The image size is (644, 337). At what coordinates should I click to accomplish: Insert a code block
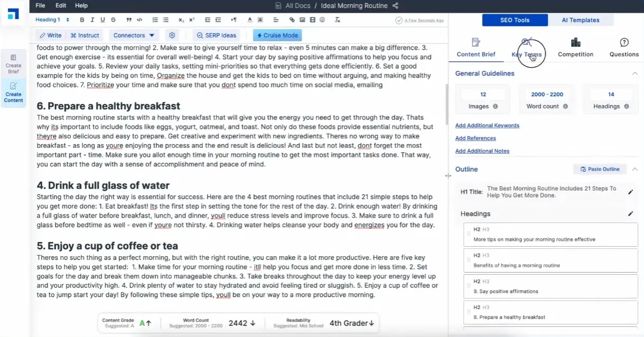139,20
